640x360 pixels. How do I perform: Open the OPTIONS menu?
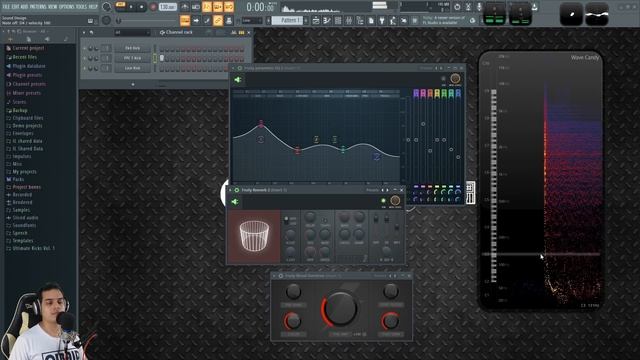[x=67, y=7]
